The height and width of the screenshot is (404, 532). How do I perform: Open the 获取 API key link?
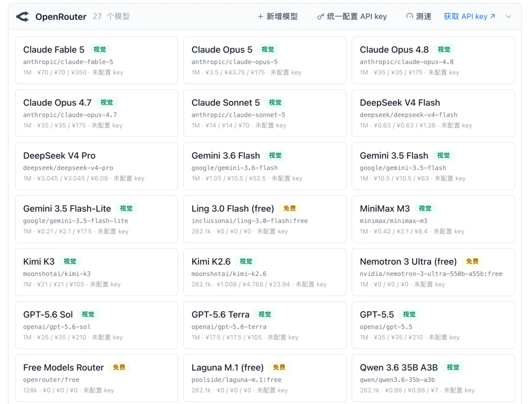[469, 17]
